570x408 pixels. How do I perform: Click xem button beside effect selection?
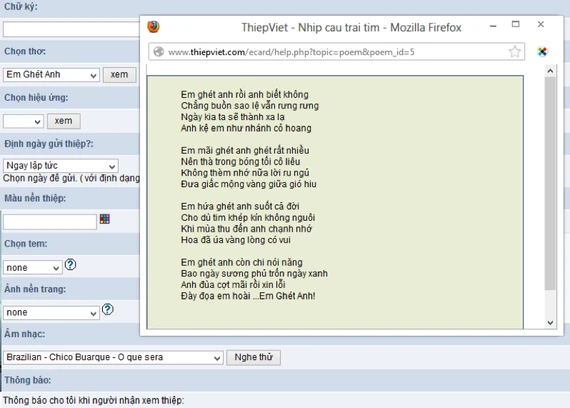click(x=64, y=121)
